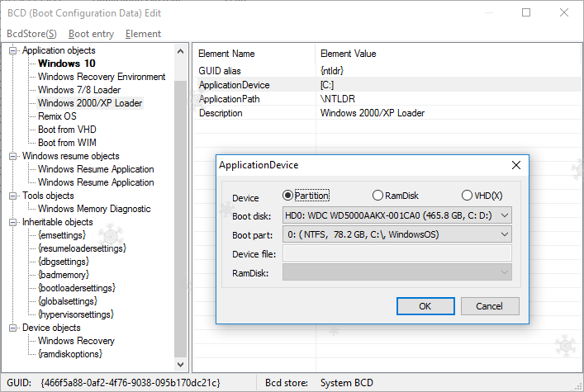This screenshot has height=392, width=584.
Task: Select the Windows 10 boot entry
Action: pyautogui.click(x=67, y=64)
